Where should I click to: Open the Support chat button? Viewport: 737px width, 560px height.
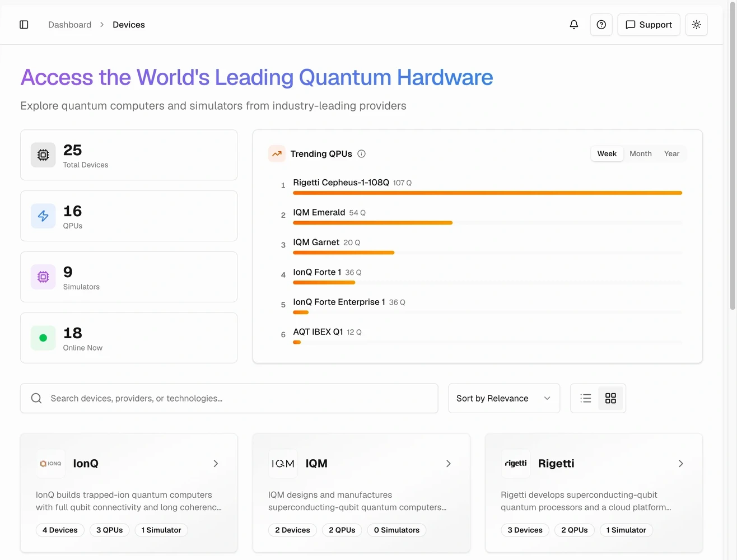649,25
